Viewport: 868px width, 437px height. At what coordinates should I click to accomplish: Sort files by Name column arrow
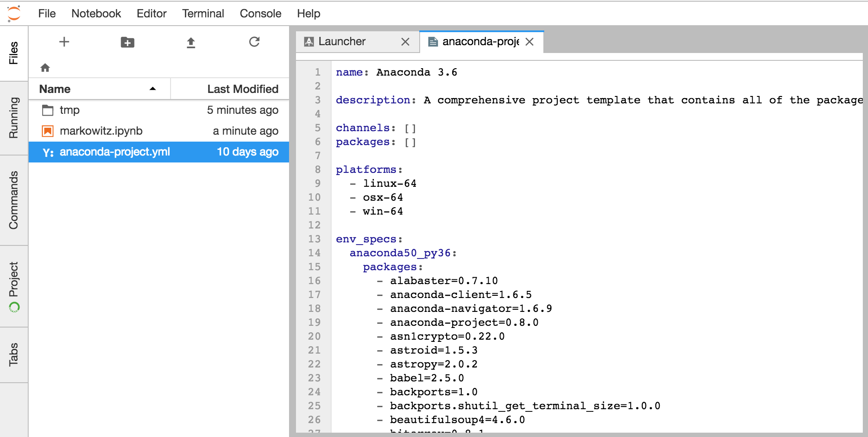(x=153, y=89)
